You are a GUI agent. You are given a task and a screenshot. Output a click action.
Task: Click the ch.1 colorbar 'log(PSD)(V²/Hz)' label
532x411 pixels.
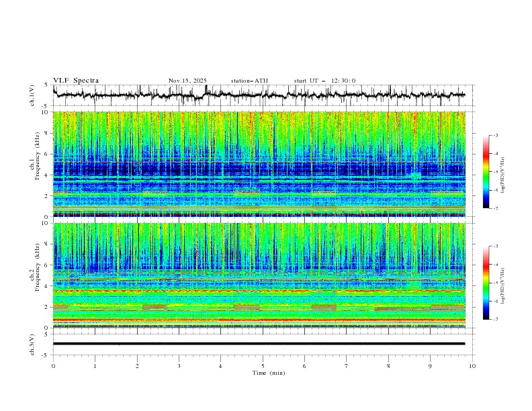tap(503, 175)
